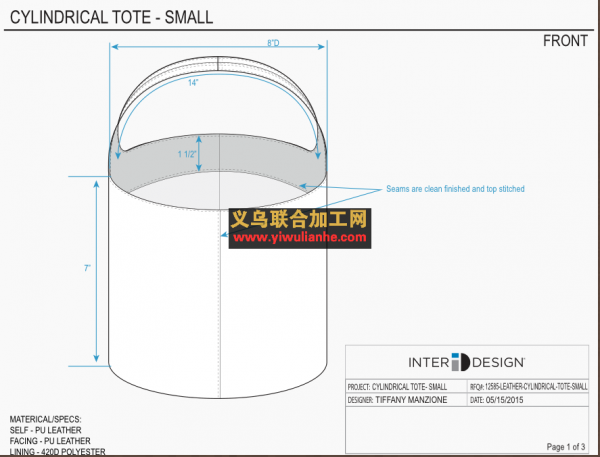Select the FRONT view label
Screen dimensions: 600x457
[565, 41]
